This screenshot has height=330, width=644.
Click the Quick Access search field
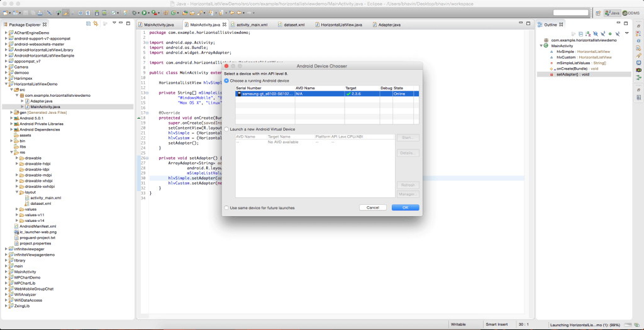(x=571, y=13)
